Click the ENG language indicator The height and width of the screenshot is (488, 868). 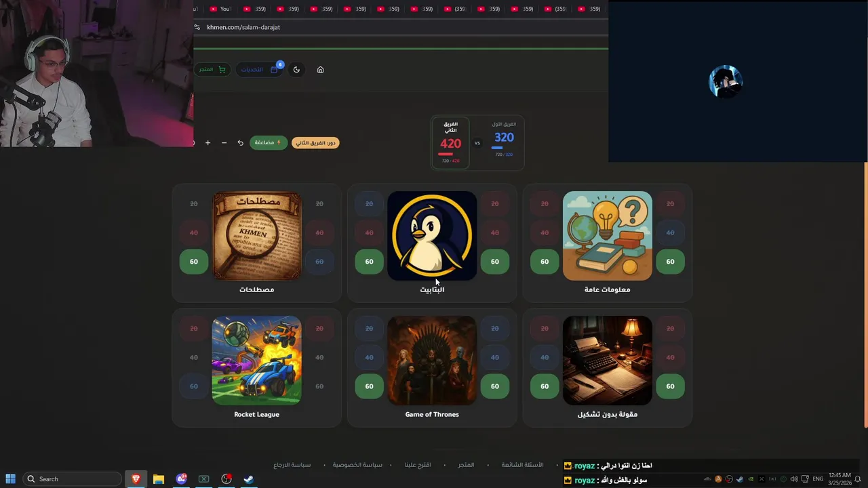pyautogui.click(x=818, y=479)
